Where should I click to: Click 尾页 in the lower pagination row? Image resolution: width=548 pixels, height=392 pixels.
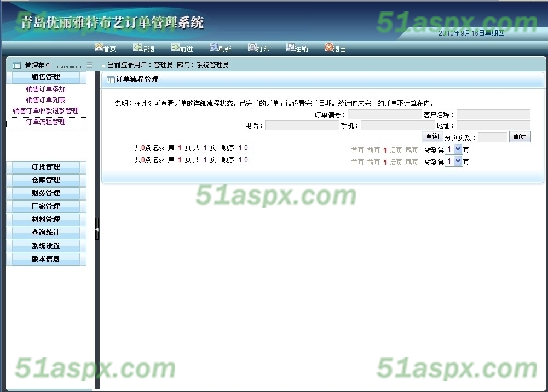coord(412,162)
